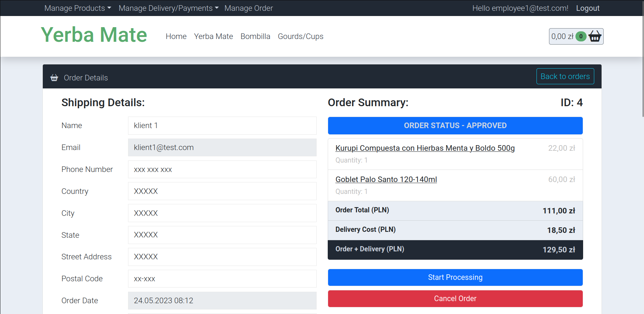Click the Name input field
Image resolution: width=644 pixels, height=314 pixels.
click(222, 126)
